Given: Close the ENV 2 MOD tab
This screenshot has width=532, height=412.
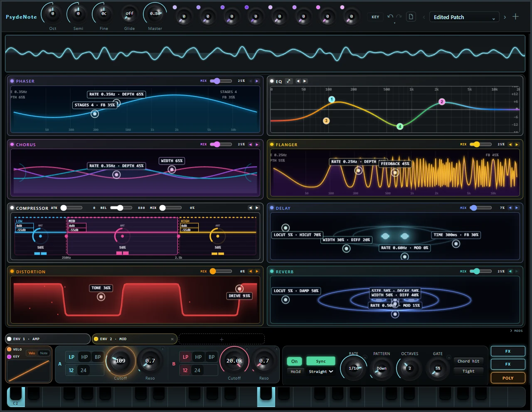Looking at the screenshot, I should [172, 339].
